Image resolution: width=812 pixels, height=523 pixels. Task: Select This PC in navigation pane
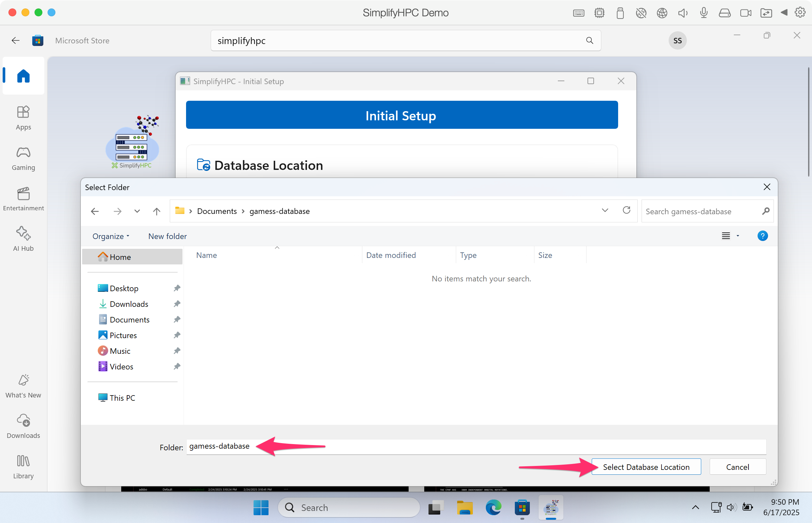pos(122,398)
